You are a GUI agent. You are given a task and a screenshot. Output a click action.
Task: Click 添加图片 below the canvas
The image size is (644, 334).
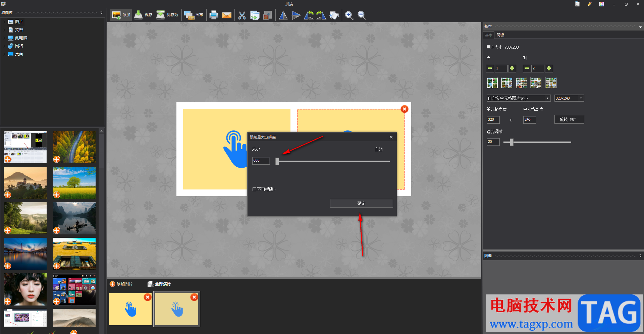[121, 284]
